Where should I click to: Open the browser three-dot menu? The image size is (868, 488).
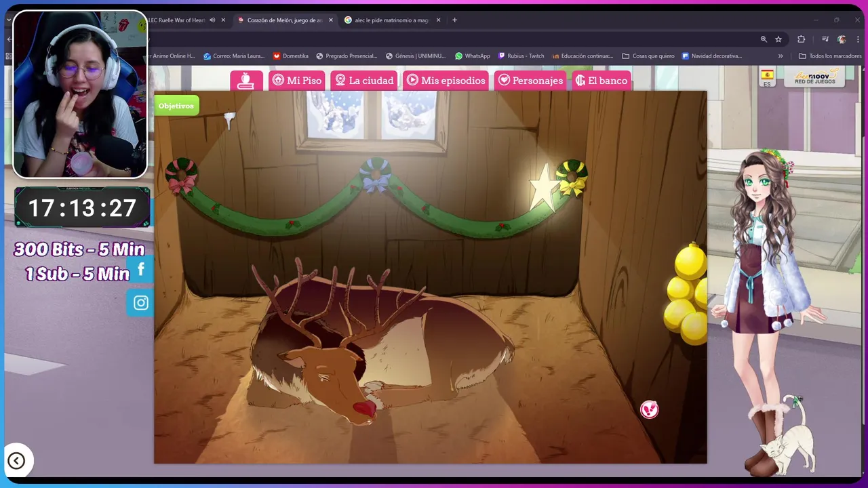[x=858, y=39]
